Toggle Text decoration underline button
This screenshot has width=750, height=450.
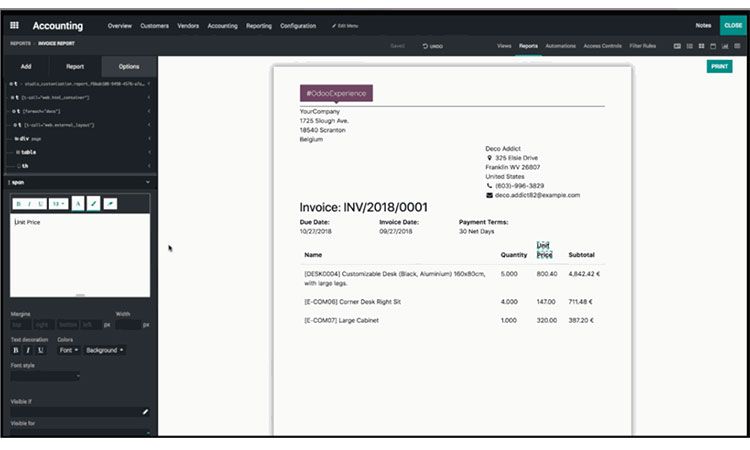click(41, 350)
